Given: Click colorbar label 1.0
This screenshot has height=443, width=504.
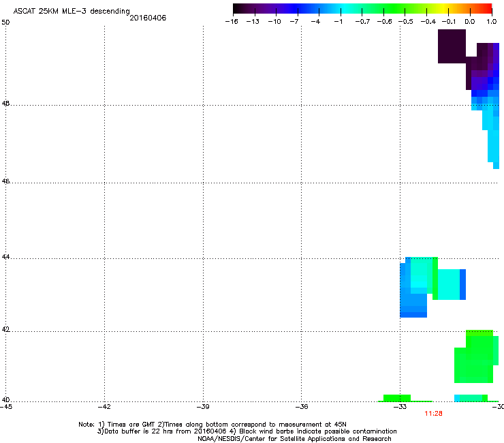Looking at the screenshot, I should click(x=492, y=22).
